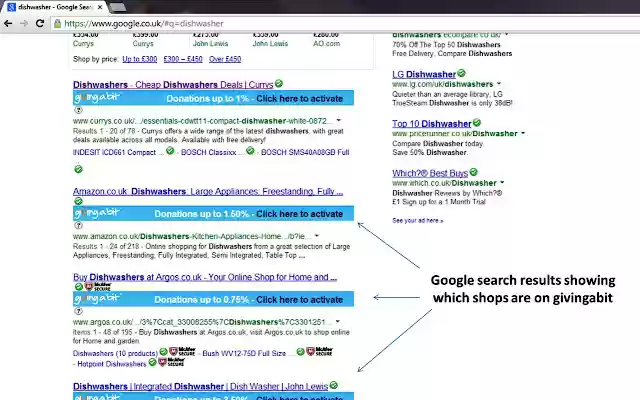640x400 pixels.
Task: Click the green check icon after Bush WV12-75D Full Size
Action: [300, 351]
